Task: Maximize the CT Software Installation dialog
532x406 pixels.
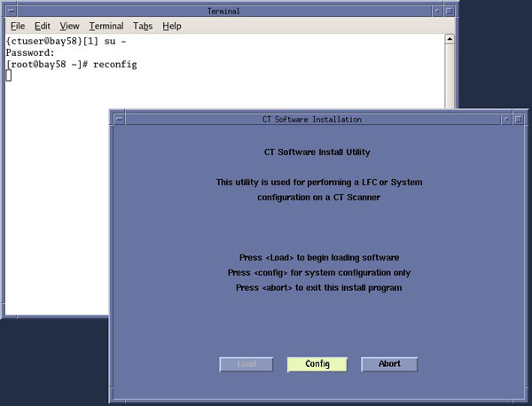Action: [x=517, y=119]
